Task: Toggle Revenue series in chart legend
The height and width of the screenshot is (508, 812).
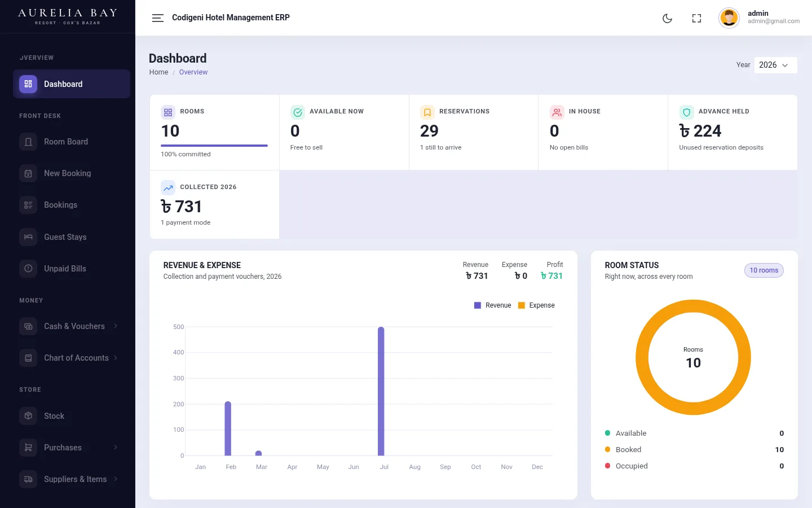Action: click(x=493, y=305)
